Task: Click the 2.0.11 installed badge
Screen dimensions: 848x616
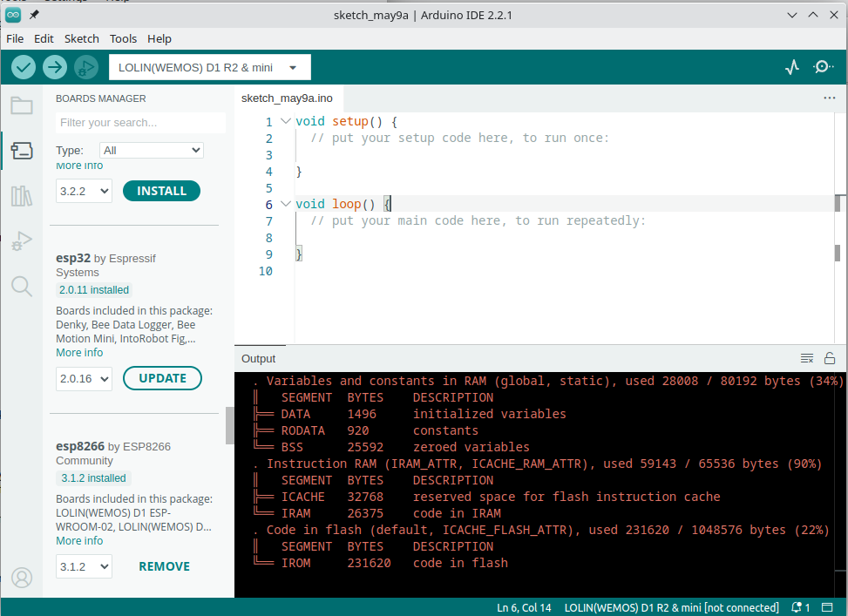Action: [94, 290]
